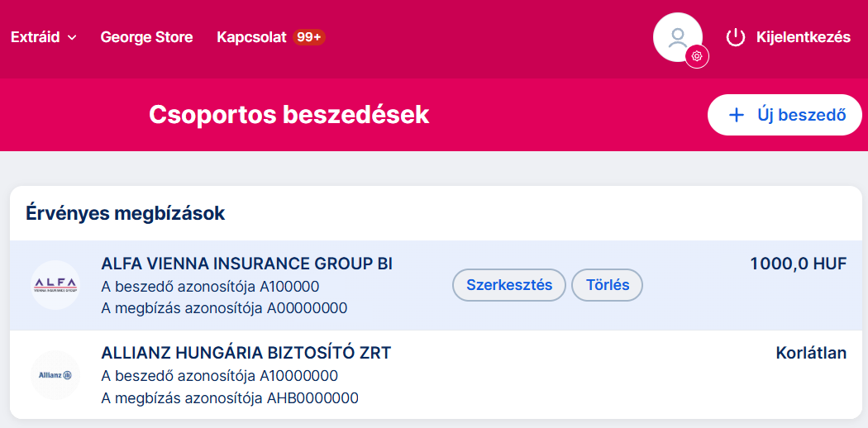Select the Kijelentkezés logout link

(x=803, y=37)
